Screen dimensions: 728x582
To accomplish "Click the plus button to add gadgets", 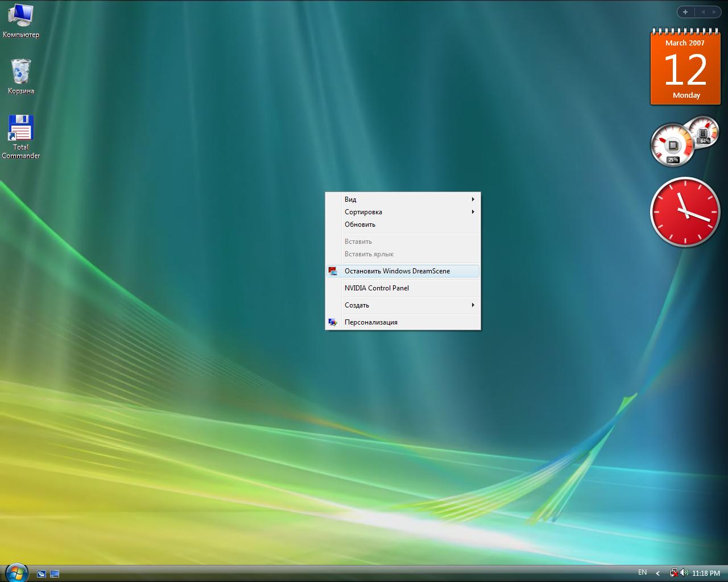I will [x=685, y=12].
